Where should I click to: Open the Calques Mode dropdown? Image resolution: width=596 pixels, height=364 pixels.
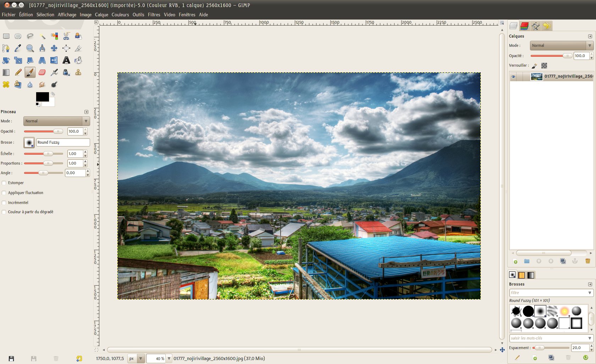pos(561,46)
